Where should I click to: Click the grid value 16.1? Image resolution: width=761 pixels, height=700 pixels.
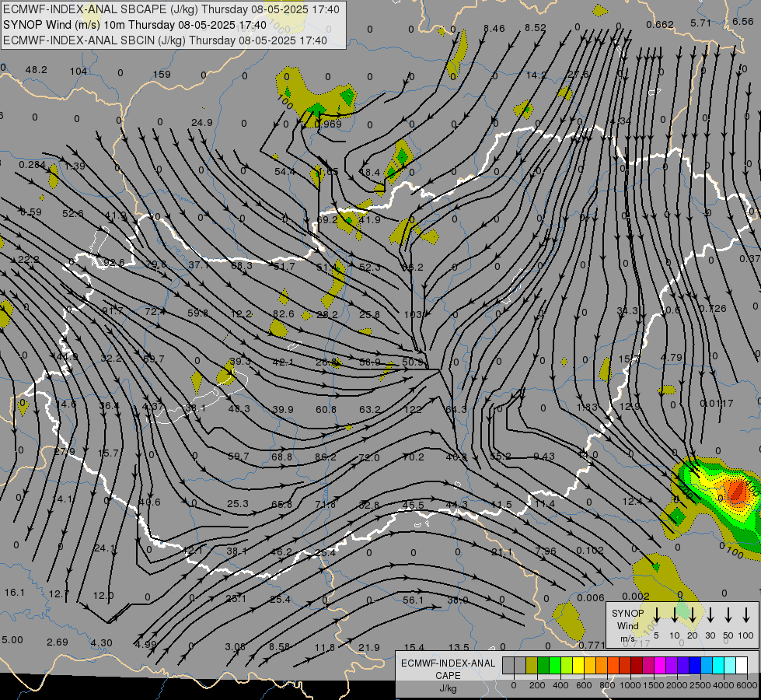pos(15,593)
